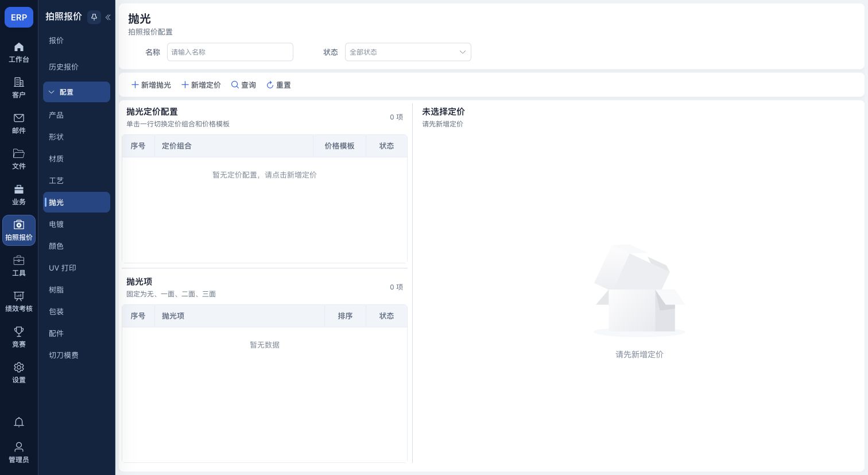The height and width of the screenshot is (475, 868).
Task: Collapse the 配置 menu group
Action: tap(76, 92)
